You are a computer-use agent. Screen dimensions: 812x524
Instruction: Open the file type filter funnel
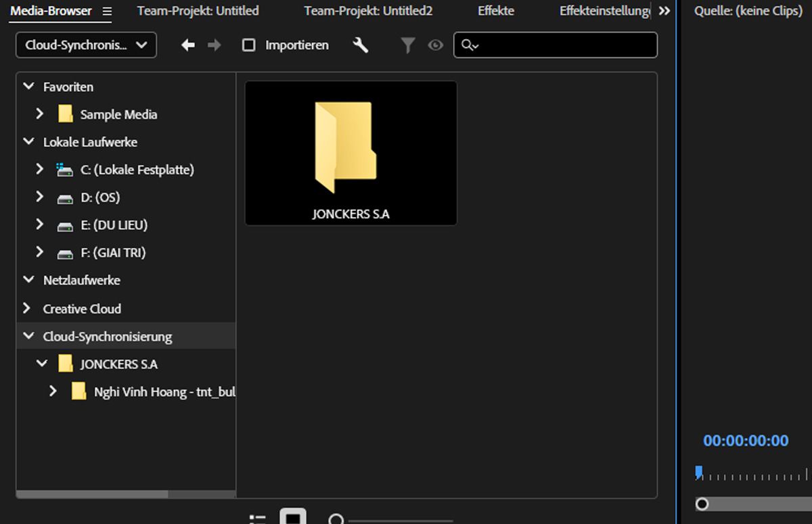pos(407,45)
